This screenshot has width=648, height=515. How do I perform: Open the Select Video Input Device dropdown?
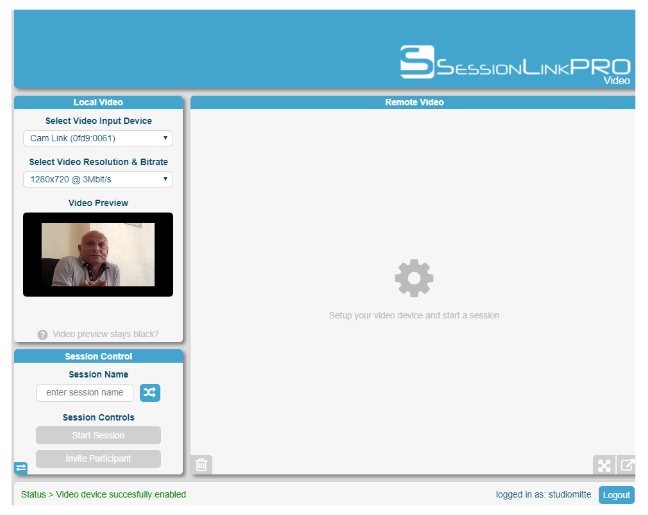98,138
